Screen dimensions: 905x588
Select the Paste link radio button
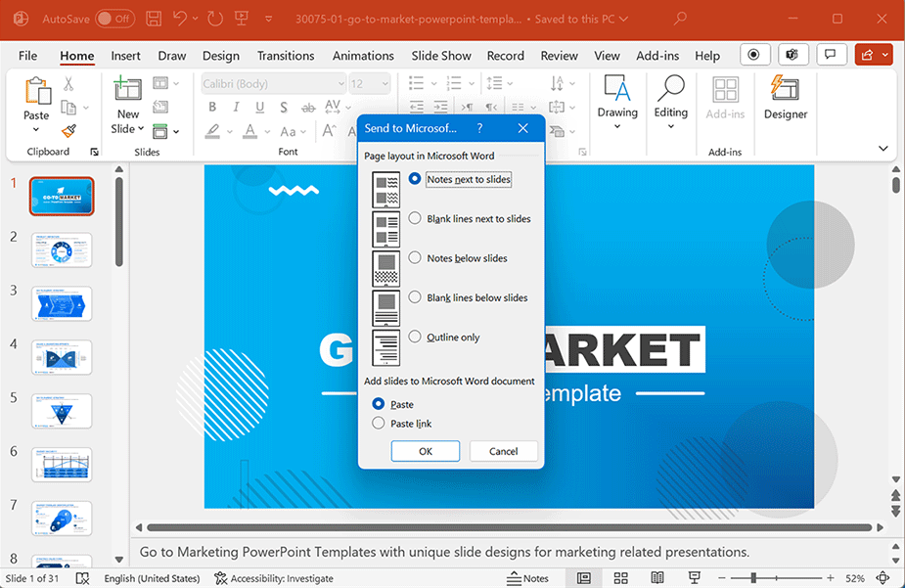click(x=379, y=424)
